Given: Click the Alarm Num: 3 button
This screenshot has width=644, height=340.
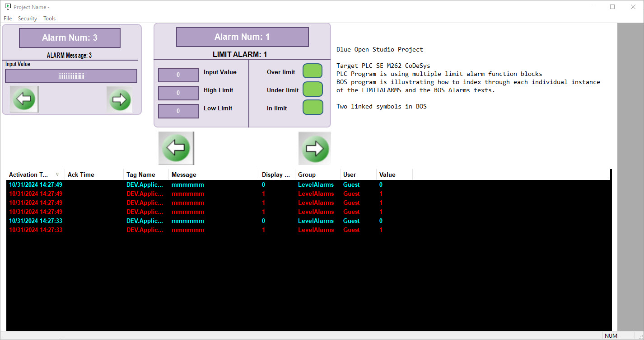Looking at the screenshot, I should pos(70,38).
